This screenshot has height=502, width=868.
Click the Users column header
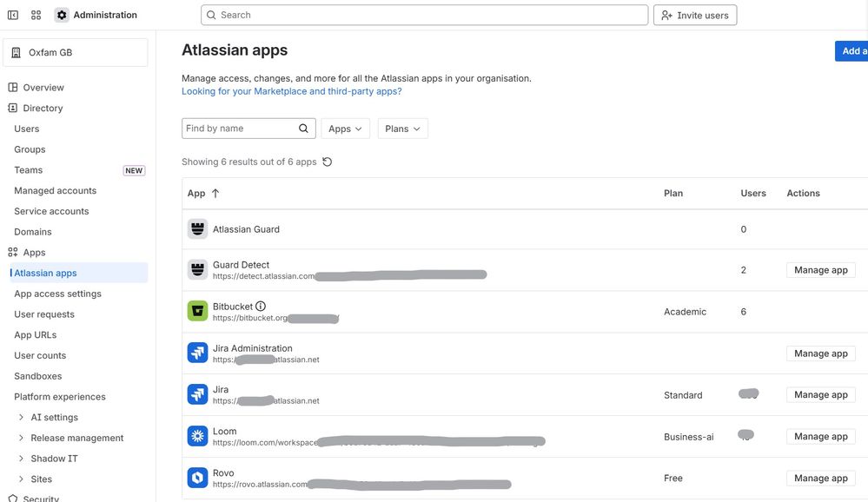[752, 193]
